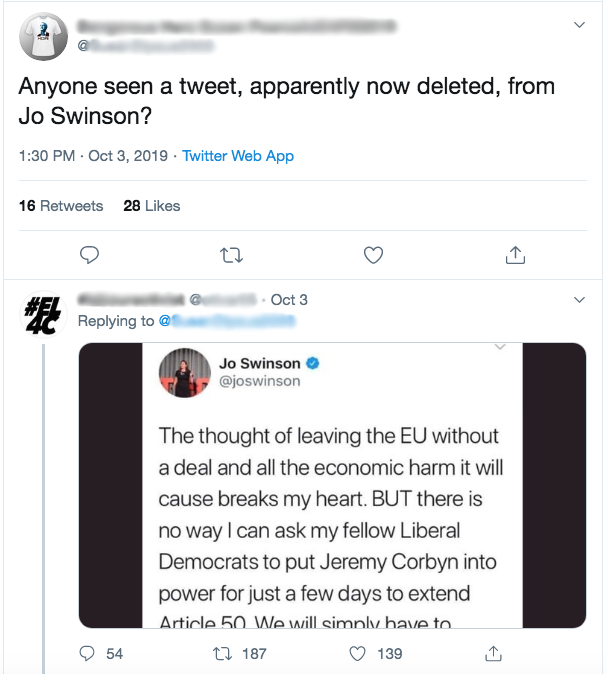Open the Twitter Web App link
607x674 pixels.
[x=238, y=156]
